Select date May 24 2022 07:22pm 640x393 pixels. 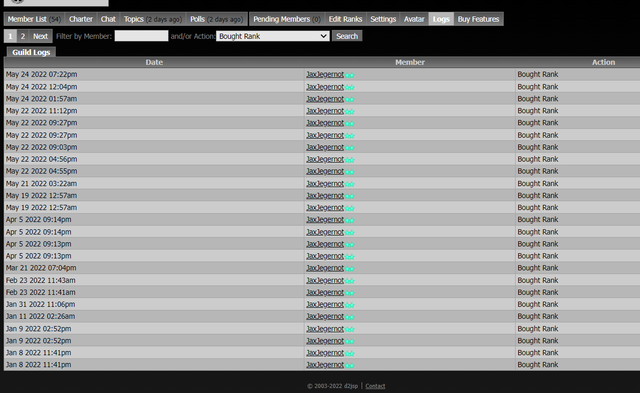pyautogui.click(x=41, y=74)
